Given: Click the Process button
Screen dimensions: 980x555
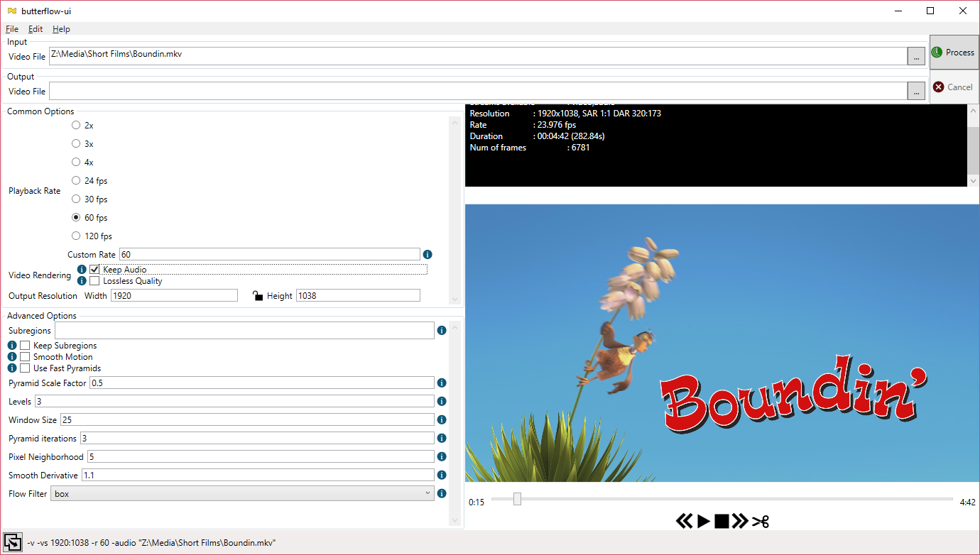Looking at the screenshot, I should tap(954, 53).
